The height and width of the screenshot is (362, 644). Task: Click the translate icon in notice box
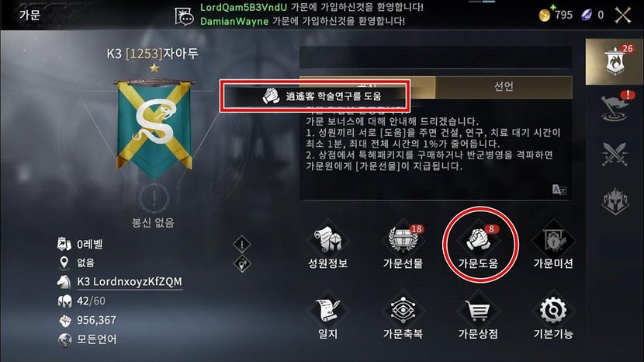point(559,190)
